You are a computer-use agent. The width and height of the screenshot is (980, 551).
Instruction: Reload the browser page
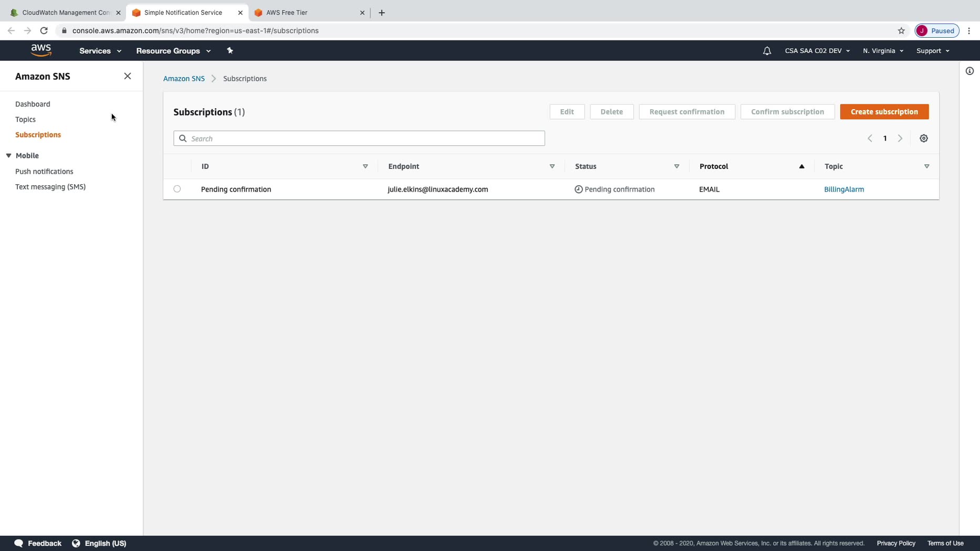click(x=44, y=30)
